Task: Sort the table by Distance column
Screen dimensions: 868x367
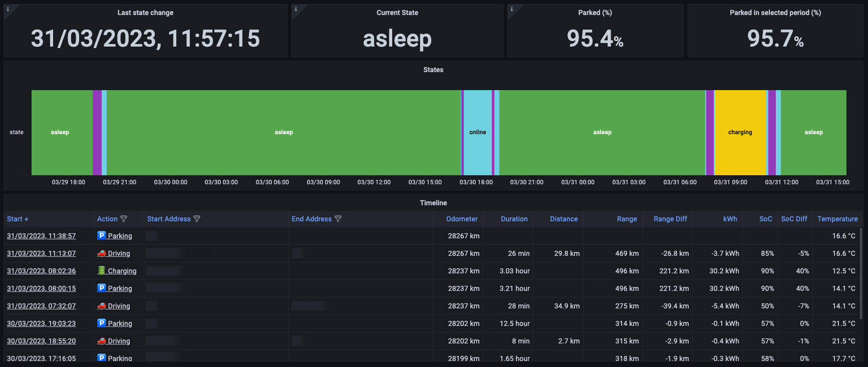Action: 563,219
